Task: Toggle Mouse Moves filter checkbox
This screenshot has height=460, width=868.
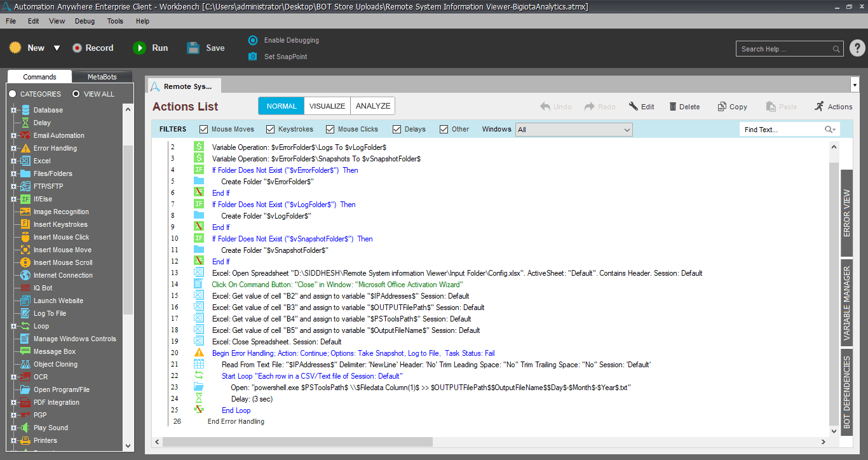Action: coord(203,129)
